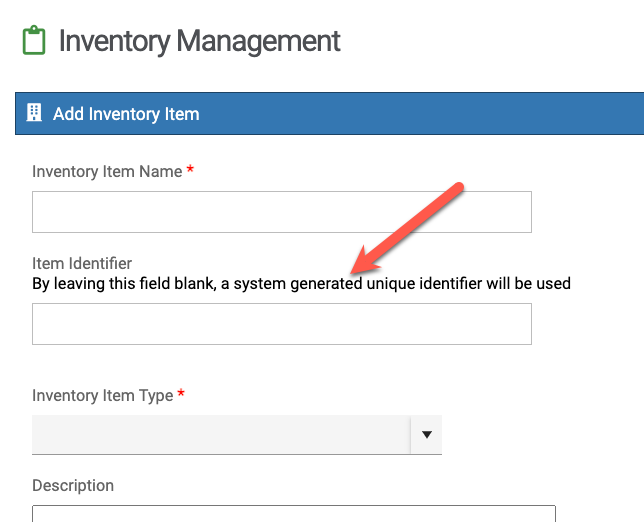Focus the Item Identifier text box
The width and height of the screenshot is (644, 522).
tap(281, 324)
